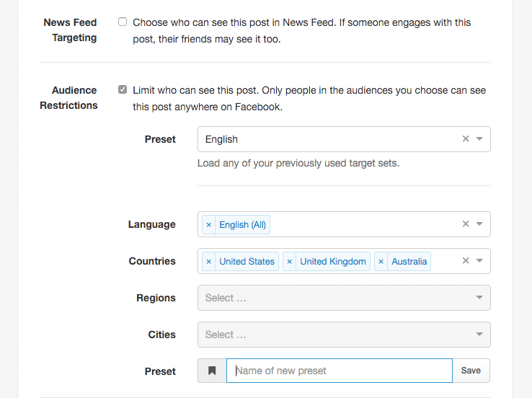Click the Australia tag label
The image size is (532, 398).
[x=409, y=261]
